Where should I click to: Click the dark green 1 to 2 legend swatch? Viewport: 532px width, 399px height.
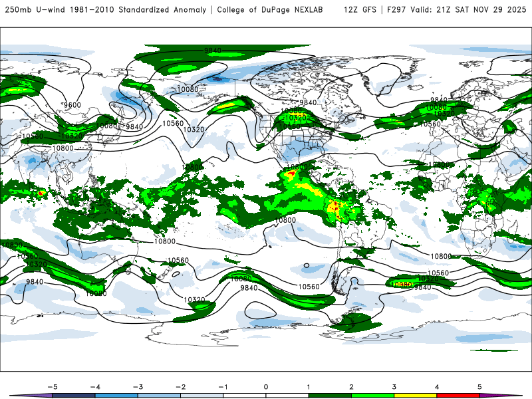pyautogui.click(x=330, y=396)
